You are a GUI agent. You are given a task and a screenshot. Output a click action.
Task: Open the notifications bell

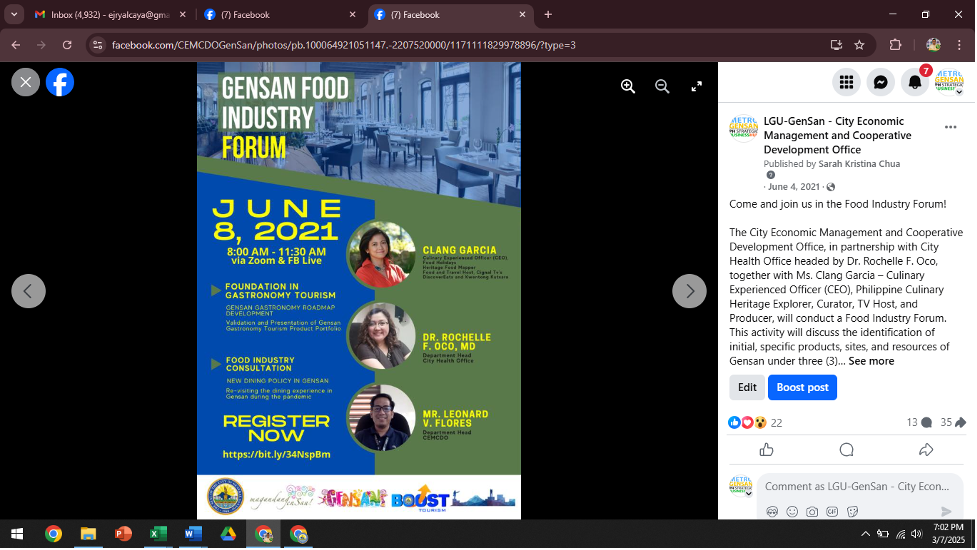[914, 83]
